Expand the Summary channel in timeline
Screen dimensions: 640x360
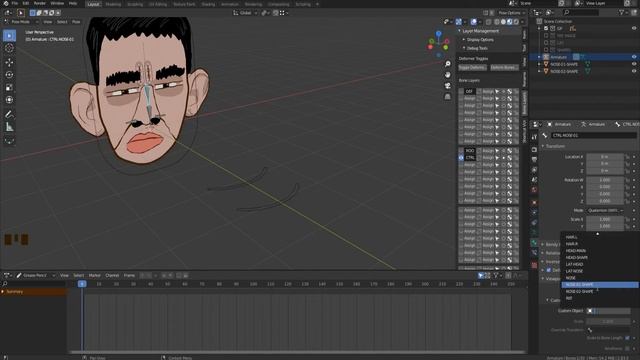[3, 292]
